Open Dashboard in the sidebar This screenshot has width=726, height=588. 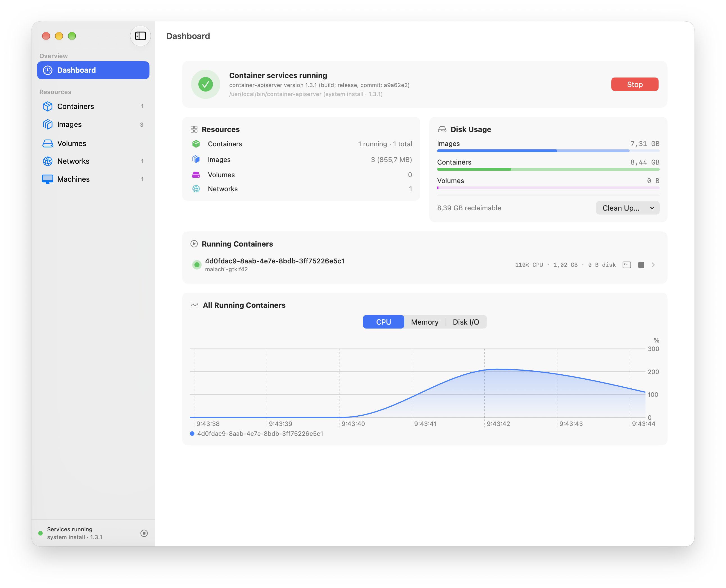click(93, 70)
